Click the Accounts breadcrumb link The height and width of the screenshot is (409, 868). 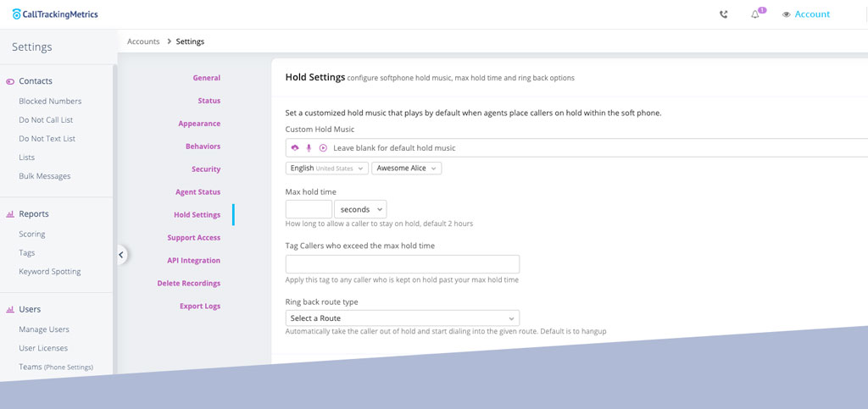pyautogui.click(x=143, y=41)
